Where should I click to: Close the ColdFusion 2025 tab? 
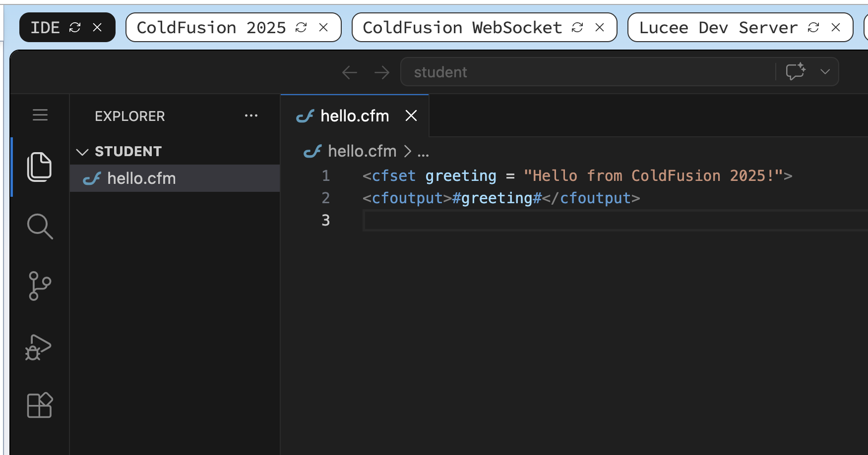[x=323, y=27]
